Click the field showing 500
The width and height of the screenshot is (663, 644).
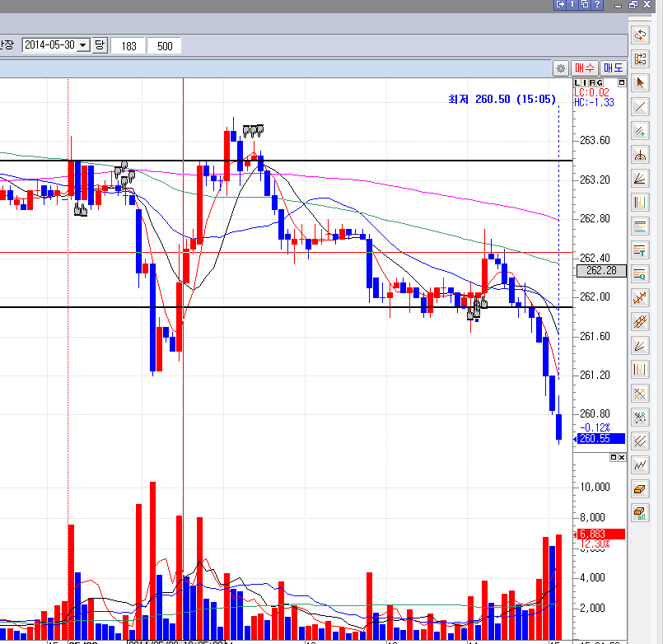pyautogui.click(x=164, y=45)
